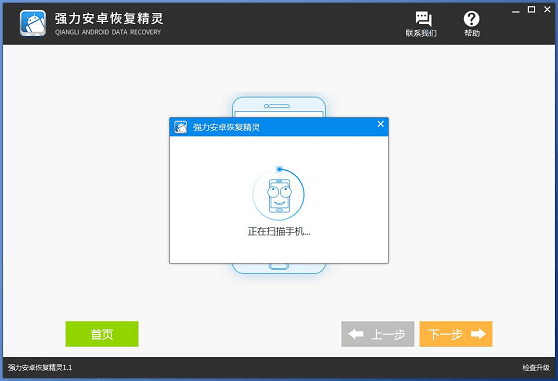Click the 强力安卓恢复精灵 title text
The width and height of the screenshot is (558, 381).
tap(109, 19)
